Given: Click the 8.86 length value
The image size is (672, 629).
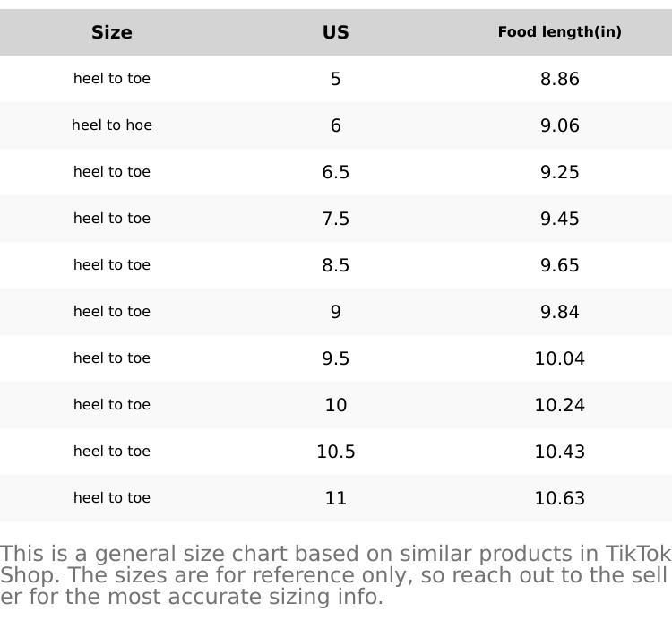Looking at the screenshot, I should pos(559,79).
